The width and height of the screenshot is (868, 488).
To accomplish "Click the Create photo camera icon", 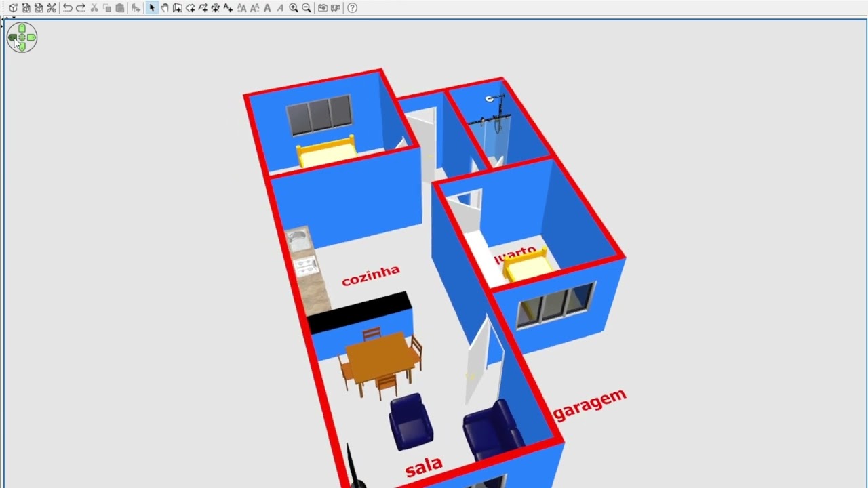I will point(323,8).
